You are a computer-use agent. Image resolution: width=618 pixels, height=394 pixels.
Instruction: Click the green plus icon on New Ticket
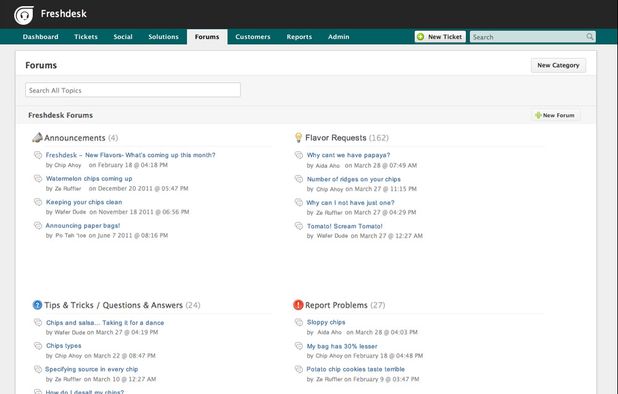click(421, 37)
